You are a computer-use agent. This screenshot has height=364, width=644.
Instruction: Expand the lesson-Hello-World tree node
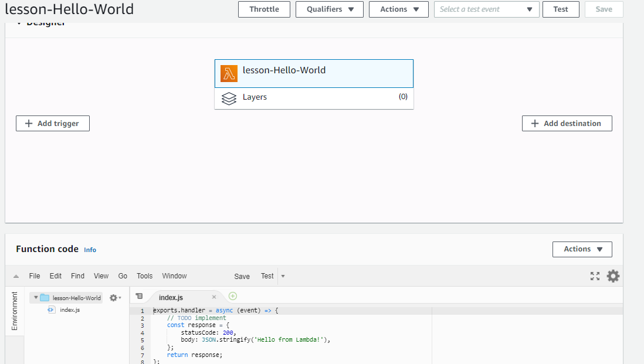pyautogui.click(x=35, y=297)
